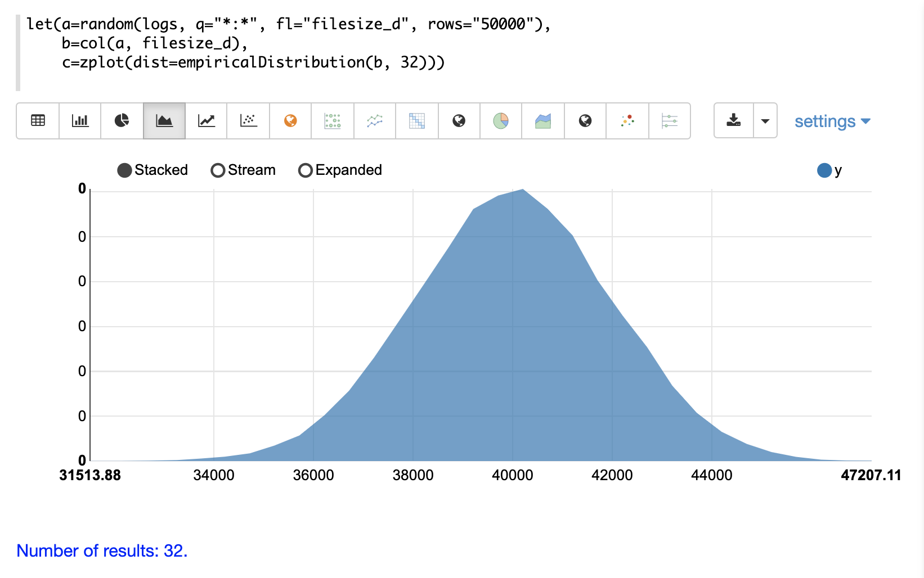Select the scatter chart visualization

248,121
